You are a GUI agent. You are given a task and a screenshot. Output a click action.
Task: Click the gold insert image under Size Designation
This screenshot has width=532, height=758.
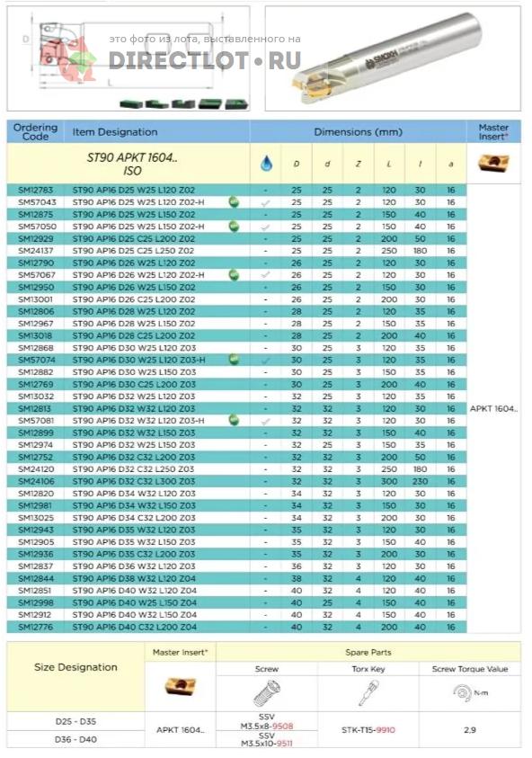tap(181, 686)
